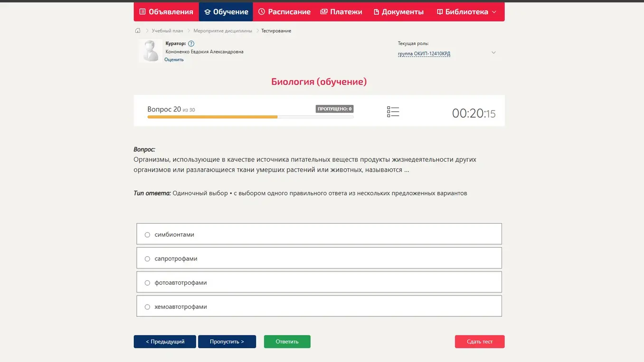The width and height of the screenshot is (644, 362).
Task: Click the Библиотека book icon
Action: tap(440, 12)
